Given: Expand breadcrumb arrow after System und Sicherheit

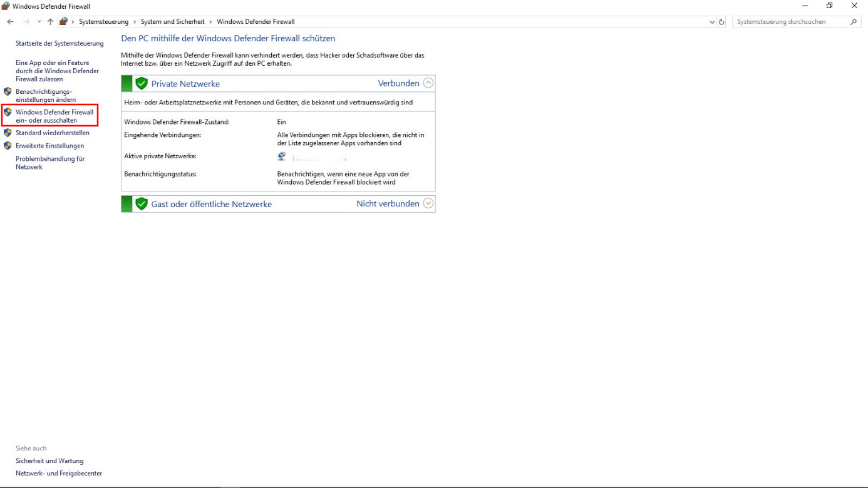Looking at the screenshot, I should coord(210,22).
